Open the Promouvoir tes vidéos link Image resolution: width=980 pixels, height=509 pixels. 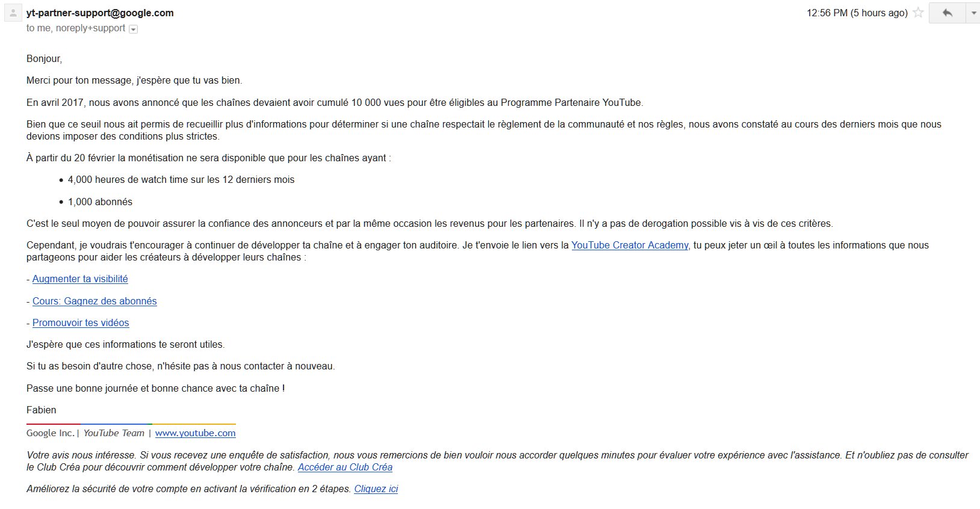[81, 322]
